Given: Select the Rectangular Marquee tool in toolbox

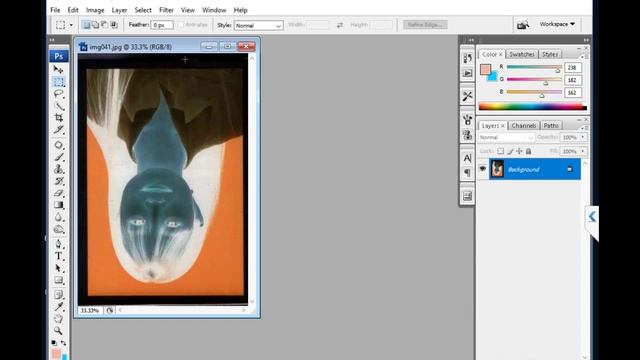Looking at the screenshot, I should [x=58, y=82].
